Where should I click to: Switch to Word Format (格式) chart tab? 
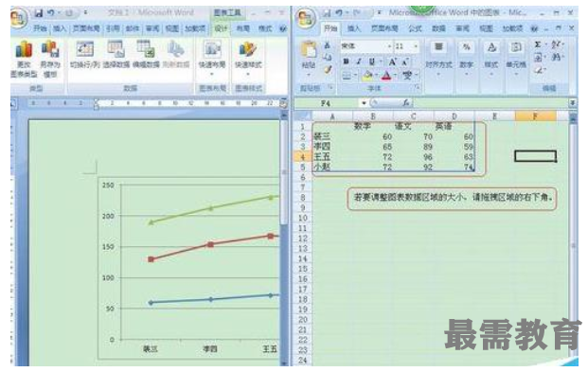pos(265,28)
